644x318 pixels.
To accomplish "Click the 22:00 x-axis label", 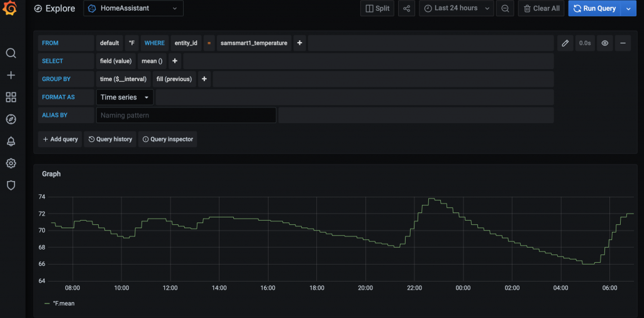I will pyautogui.click(x=414, y=288).
